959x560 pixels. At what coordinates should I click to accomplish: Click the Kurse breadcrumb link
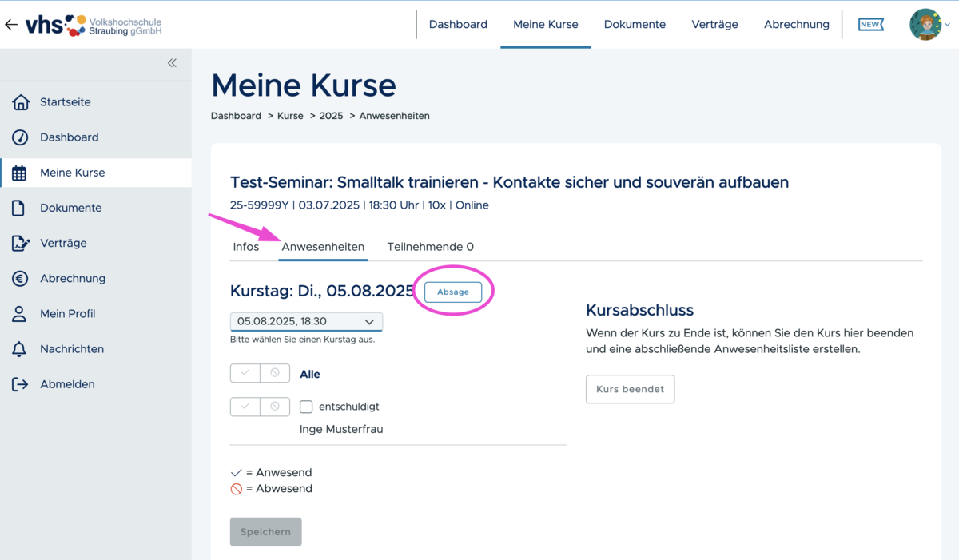[x=290, y=116]
